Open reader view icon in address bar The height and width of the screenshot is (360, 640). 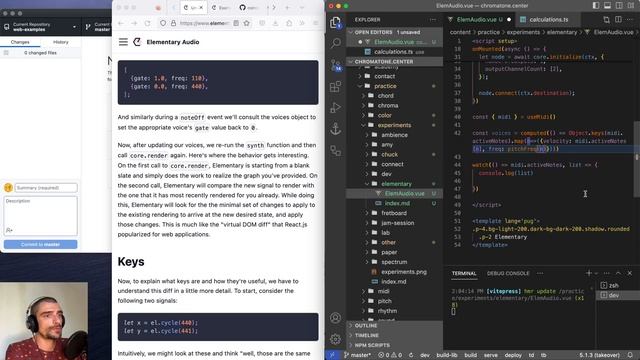[x=236, y=23]
